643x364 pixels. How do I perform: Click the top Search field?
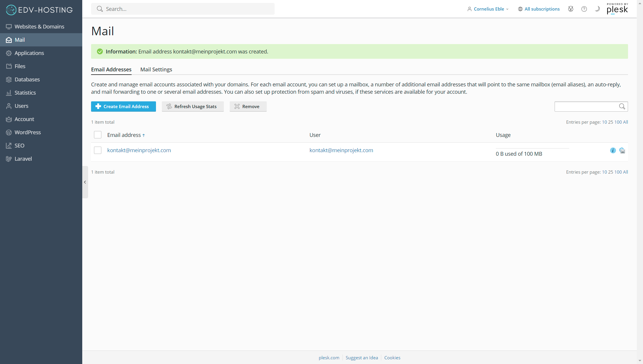[x=183, y=9]
